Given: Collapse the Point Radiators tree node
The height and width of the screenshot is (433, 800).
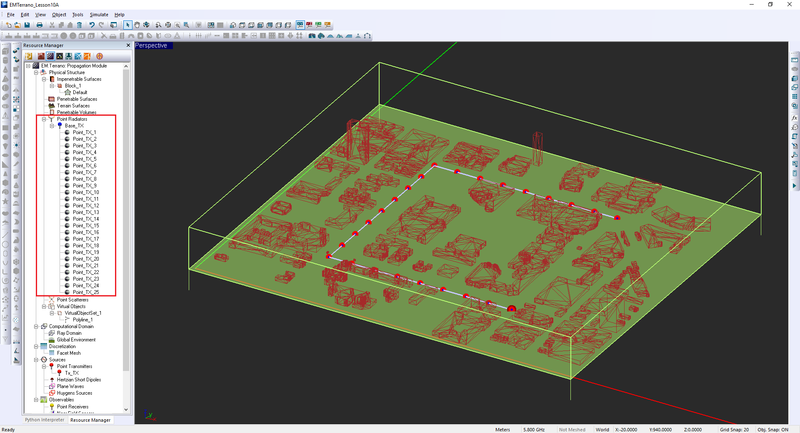Looking at the screenshot, I should click(x=44, y=119).
